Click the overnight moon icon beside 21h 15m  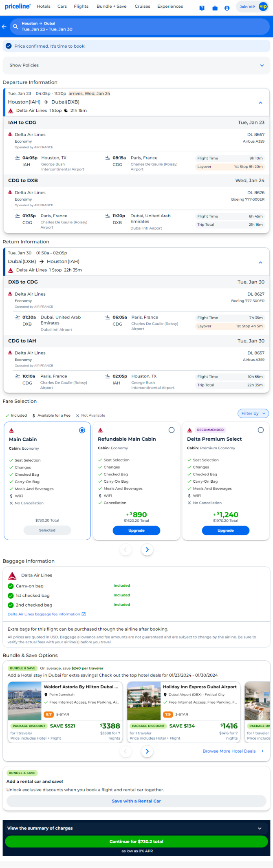click(x=66, y=110)
